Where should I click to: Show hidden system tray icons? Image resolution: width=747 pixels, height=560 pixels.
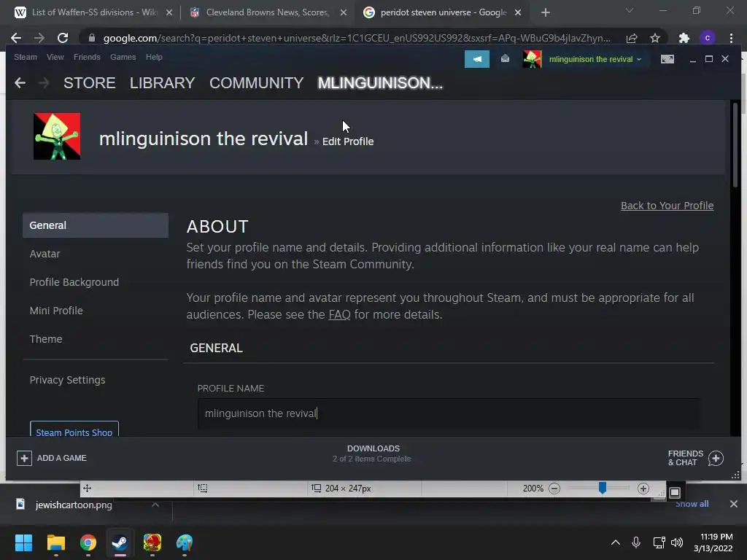616,542
